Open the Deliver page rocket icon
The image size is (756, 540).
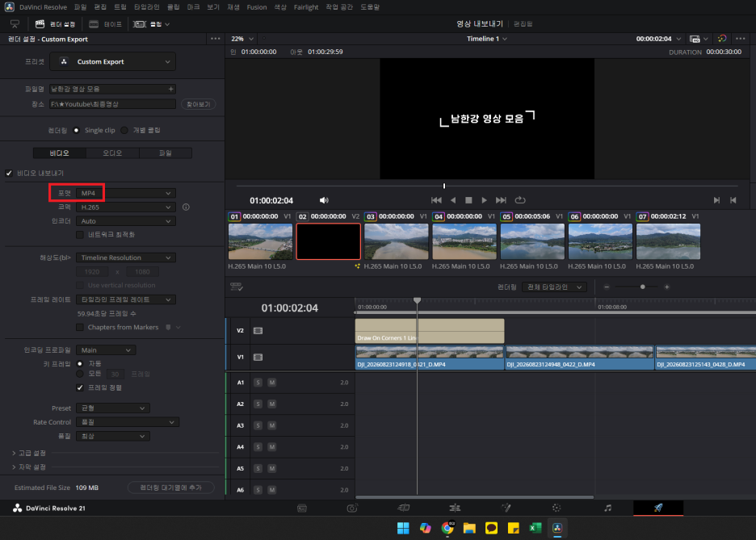(658, 508)
